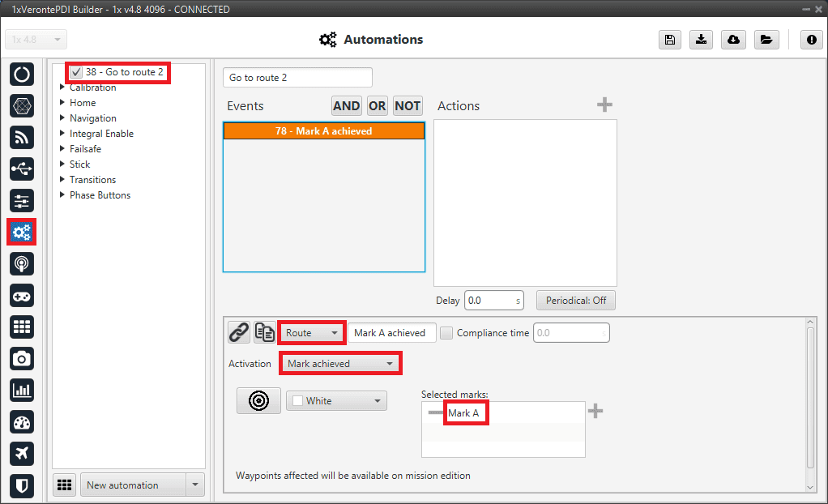Image resolution: width=828 pixels, height=504 pixels.
Task: Open the Route event type dropdown
Action: (312, 333)
